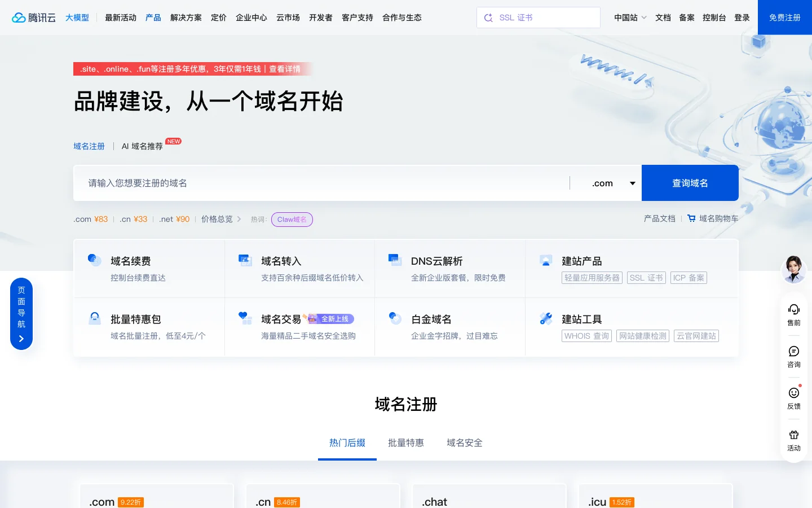Click the DNS云解析 icon
Screen dimensions: 812x508
point(395,260)
